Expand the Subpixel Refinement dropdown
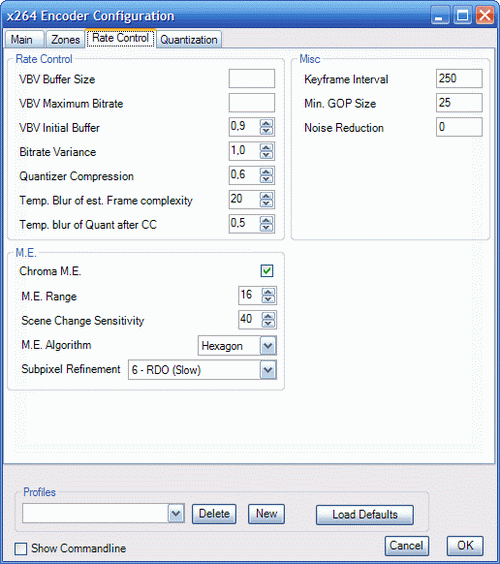The height and width of the screenshot is (564, 500). 268,370
